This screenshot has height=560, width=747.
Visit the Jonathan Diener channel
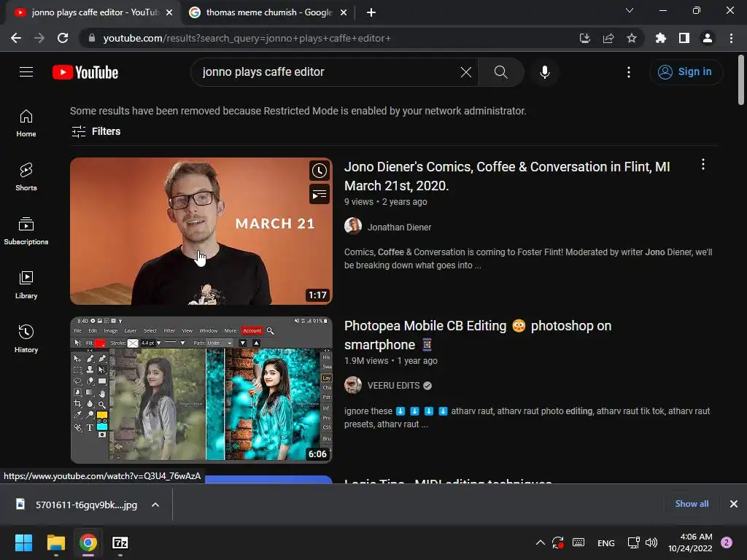pyautogui.click(x=399, y=227)
